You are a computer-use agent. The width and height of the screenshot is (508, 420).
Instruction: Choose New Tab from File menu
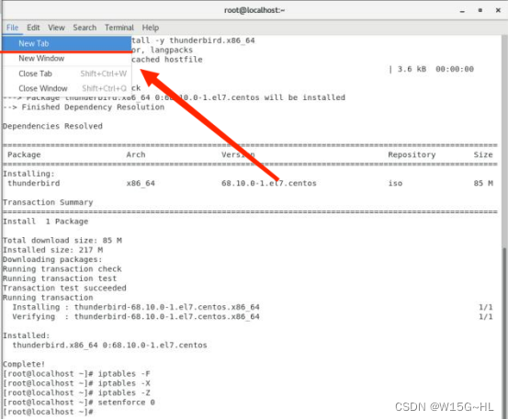tap(67, 43)
